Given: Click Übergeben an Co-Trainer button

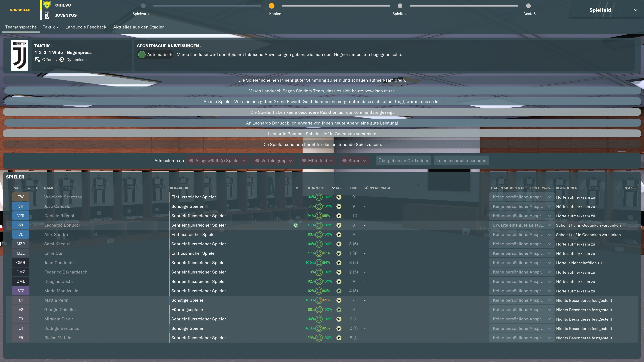Looking at the screenshot, I should coord(403,161).
